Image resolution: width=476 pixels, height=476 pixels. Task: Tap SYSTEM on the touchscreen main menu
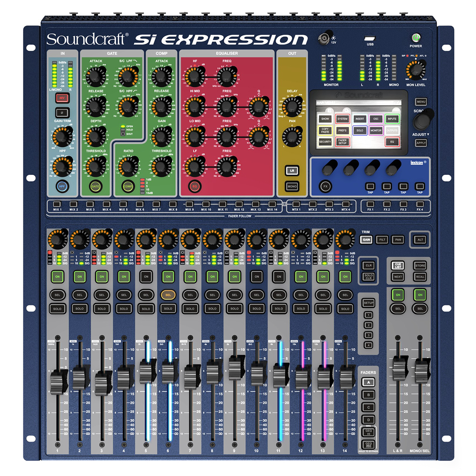[342, 119]
